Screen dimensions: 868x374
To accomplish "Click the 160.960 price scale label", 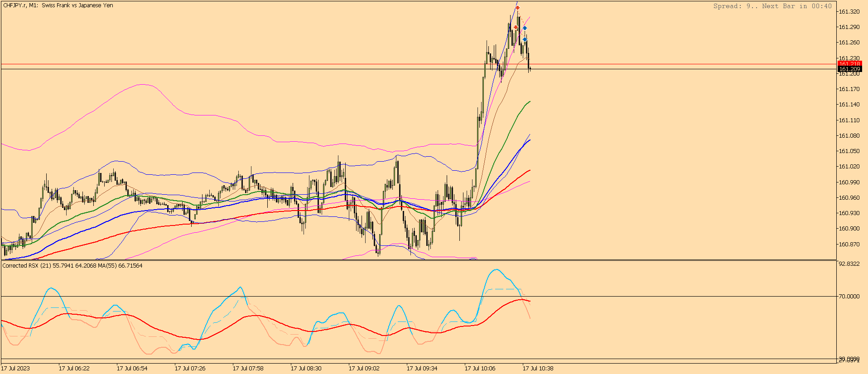I will pos(849,198).
